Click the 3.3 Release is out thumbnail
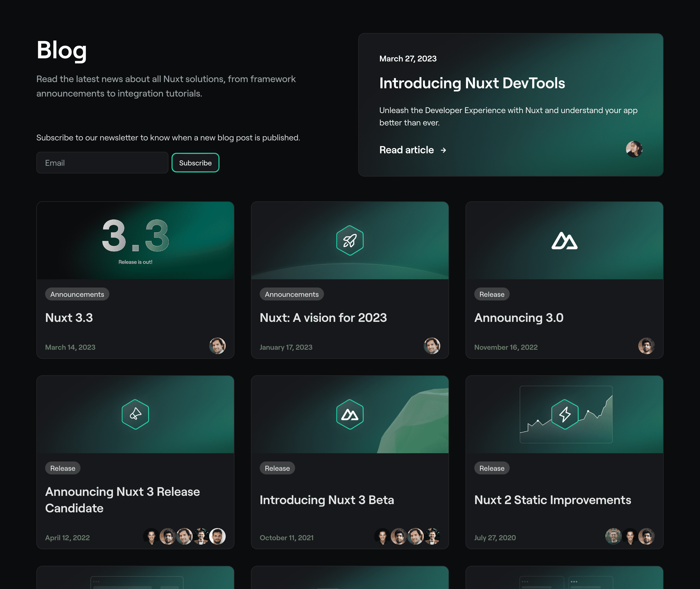This screenshot has width=700, height=589. coord(135,240)
